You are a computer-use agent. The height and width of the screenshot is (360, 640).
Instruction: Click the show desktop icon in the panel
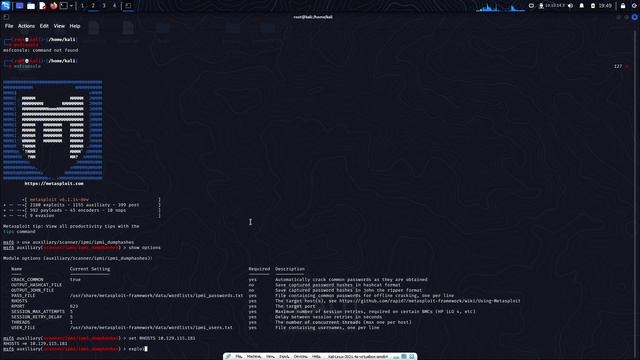[19, 6]
